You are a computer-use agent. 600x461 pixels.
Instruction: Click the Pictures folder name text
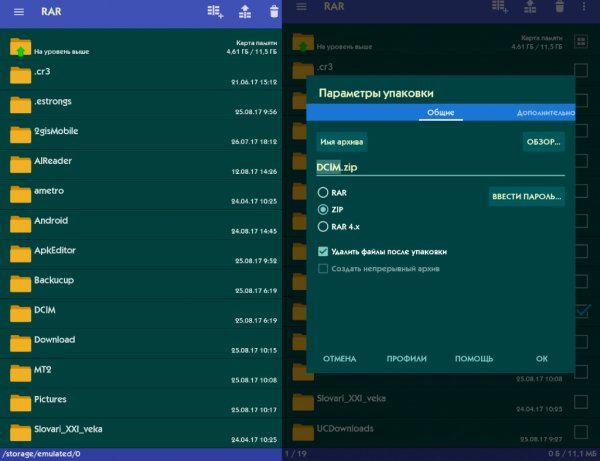pyautogui.click(x=50, y=399)
